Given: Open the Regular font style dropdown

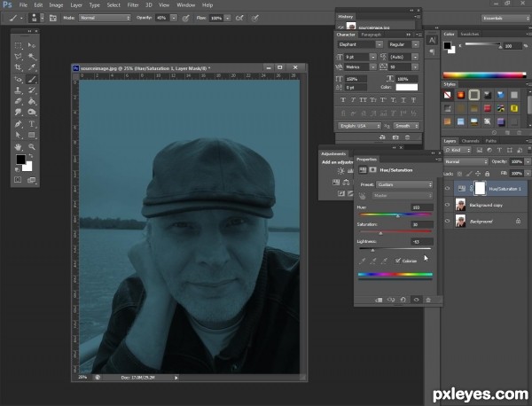Looking at the screenshot, I should 403,44.
